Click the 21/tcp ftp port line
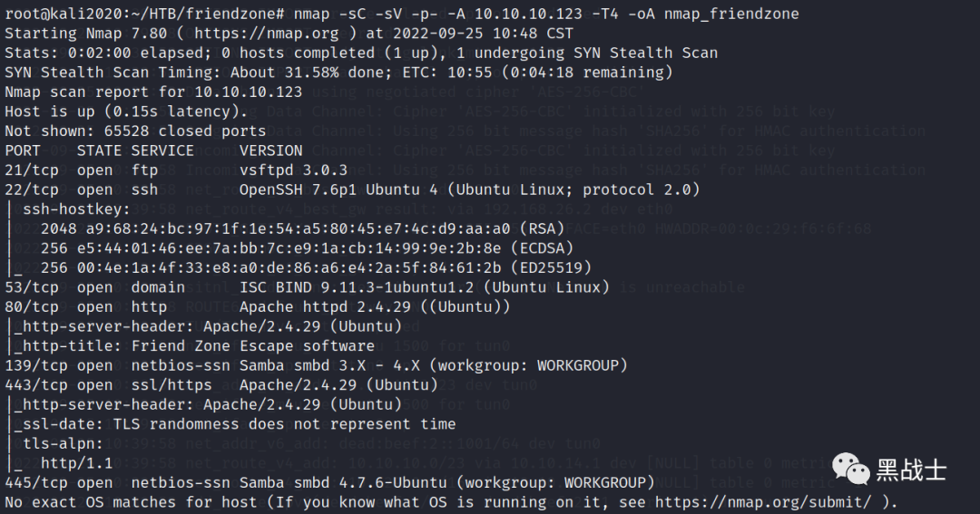The image size is (980, 514). click(x=176, y=170)
